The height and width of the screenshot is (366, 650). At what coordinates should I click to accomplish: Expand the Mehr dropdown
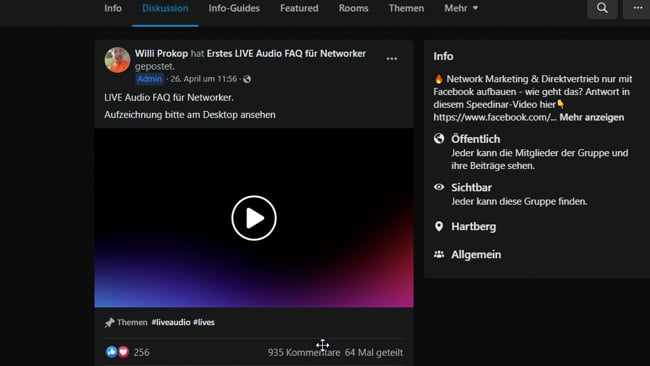coord(461,8)
